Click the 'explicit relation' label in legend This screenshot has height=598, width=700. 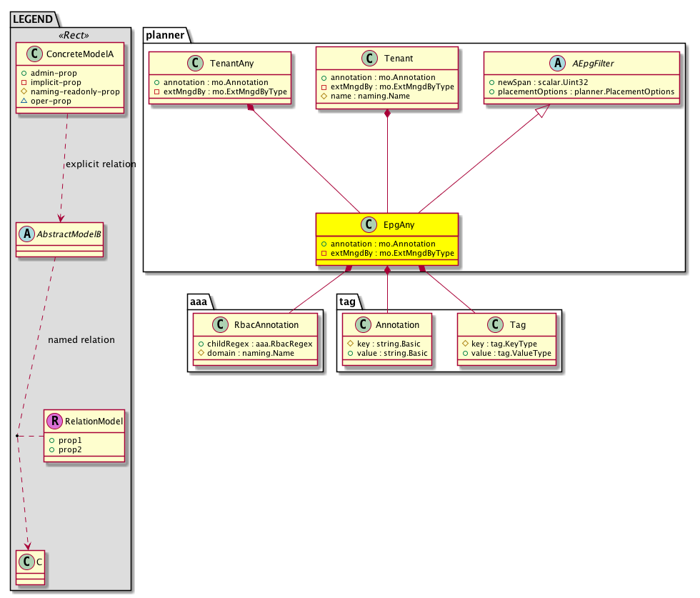point(100,164)
